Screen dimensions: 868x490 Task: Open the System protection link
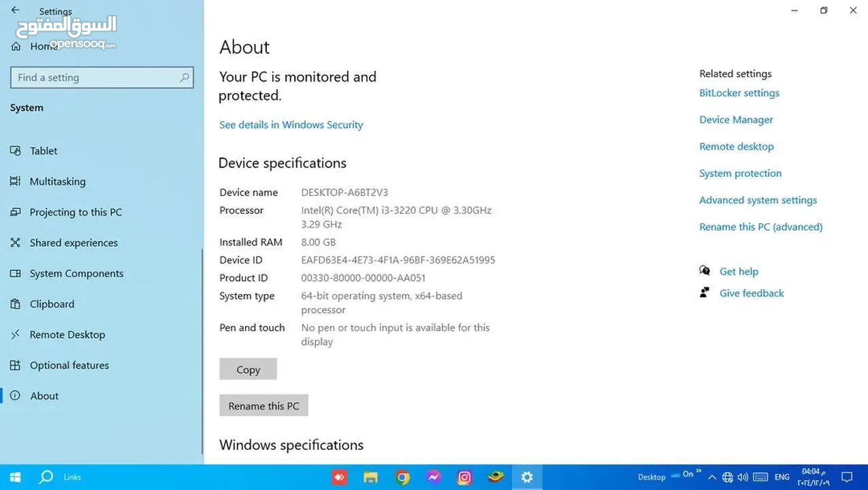point(740,174)
